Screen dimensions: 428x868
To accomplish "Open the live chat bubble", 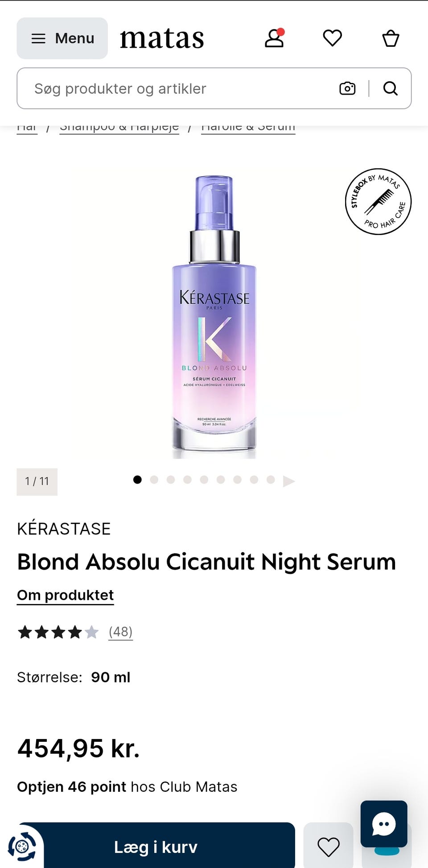I will 384,824.
